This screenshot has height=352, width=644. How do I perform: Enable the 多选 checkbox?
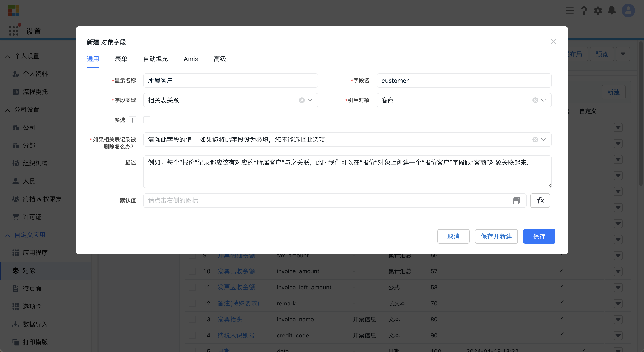tap(147, 120)
